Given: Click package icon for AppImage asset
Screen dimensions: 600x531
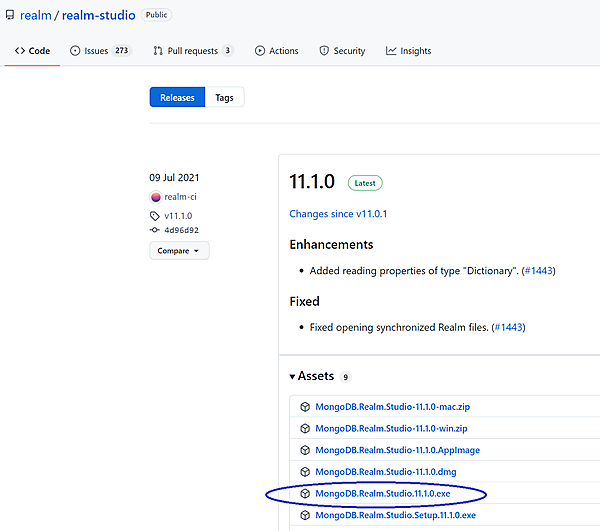Looking at the screenshot, I should [305, 450].
